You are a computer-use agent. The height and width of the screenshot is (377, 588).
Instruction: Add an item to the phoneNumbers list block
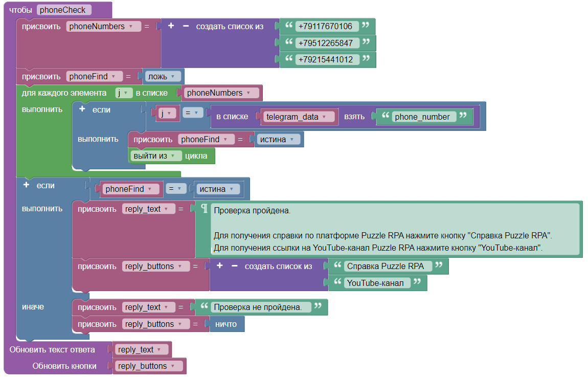click(171, 26)
